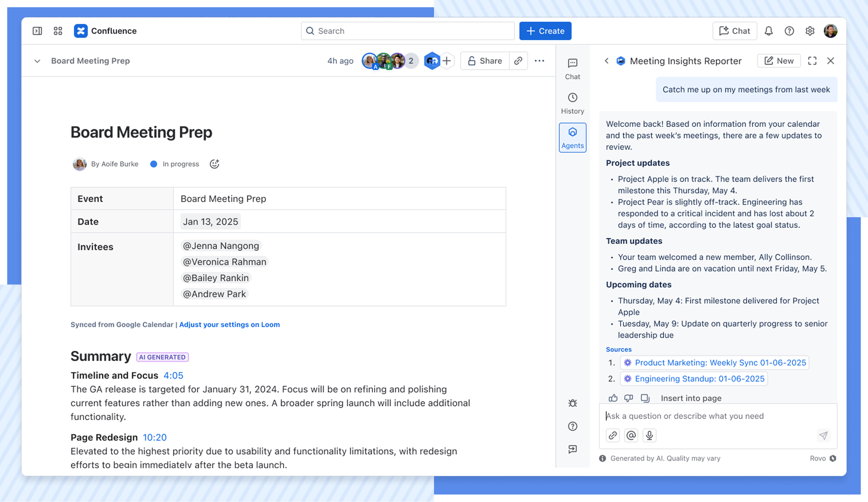Screen dimensions: 868x502
Task: Open the page more actions menu
Action: tap(540, 61)
